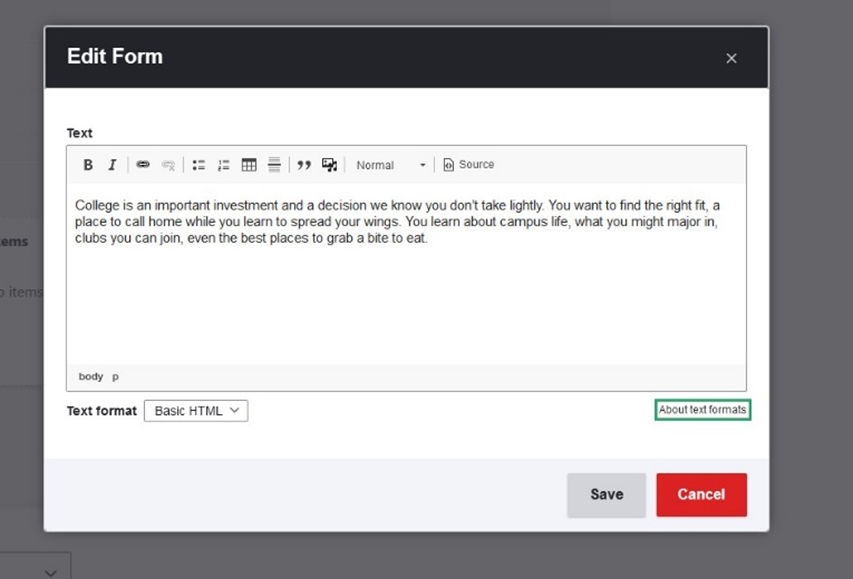Select the p element in the path bar
This screenshot has width=853, height=579.
(114, 376)
